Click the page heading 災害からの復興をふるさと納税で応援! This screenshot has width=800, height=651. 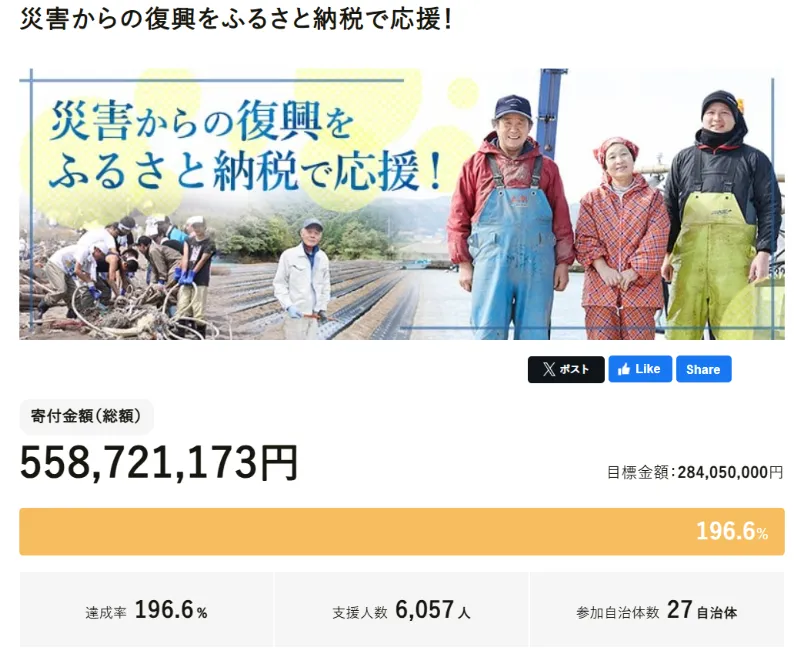(x=236, y=19)
